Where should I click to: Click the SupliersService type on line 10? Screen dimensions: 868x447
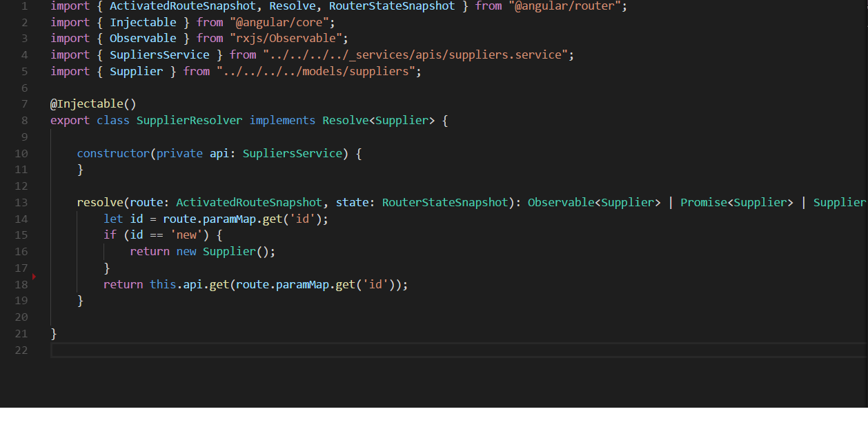click(x=292, y=153)
